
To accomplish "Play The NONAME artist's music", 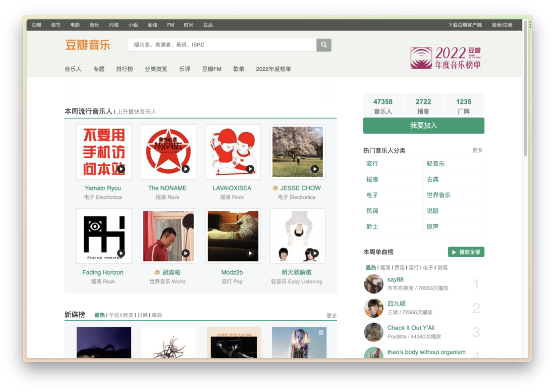I will point(185,169).
